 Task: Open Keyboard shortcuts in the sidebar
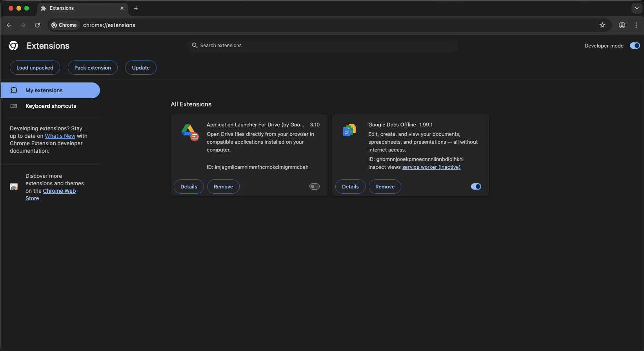click(50, 106)
